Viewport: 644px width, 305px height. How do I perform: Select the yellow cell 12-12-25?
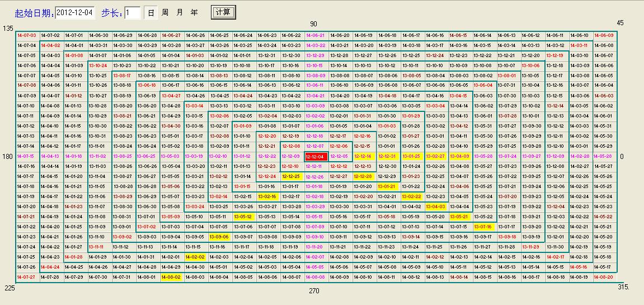click(x=291, y=176)
